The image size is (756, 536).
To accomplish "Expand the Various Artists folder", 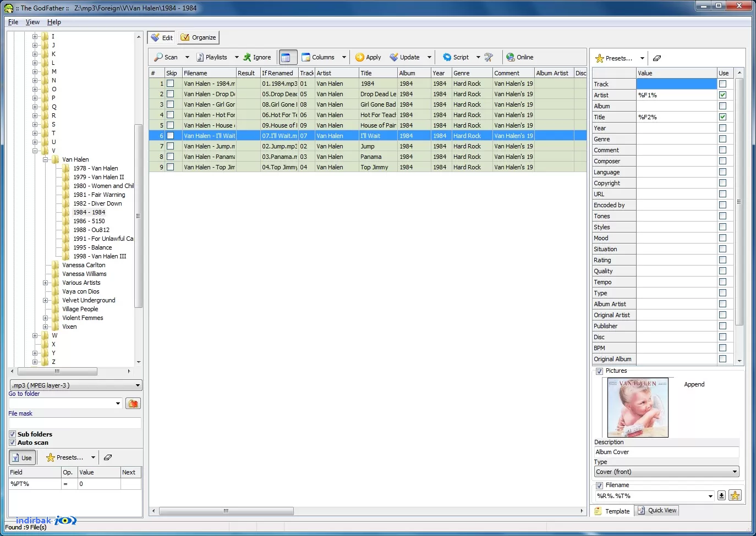I will click(46, 283).
